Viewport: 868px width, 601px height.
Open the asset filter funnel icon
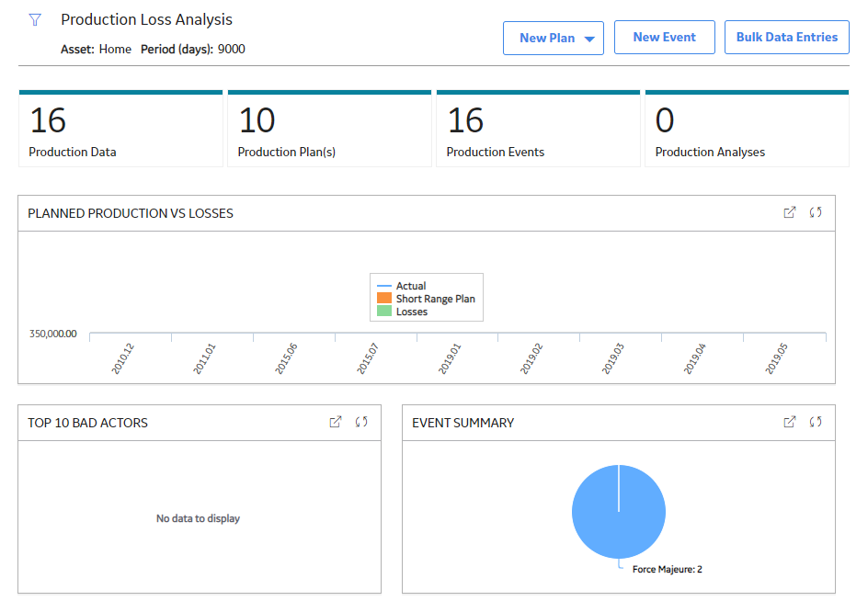pos(35,20)
